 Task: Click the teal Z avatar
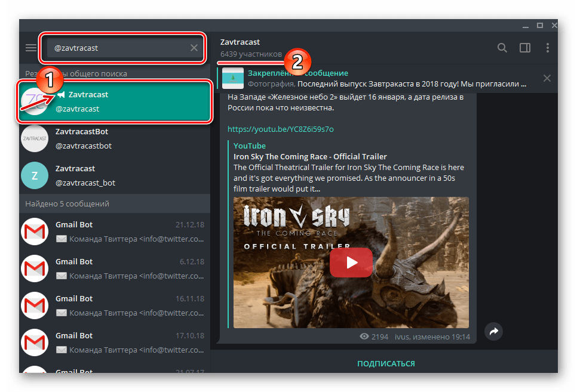(35, 175)
